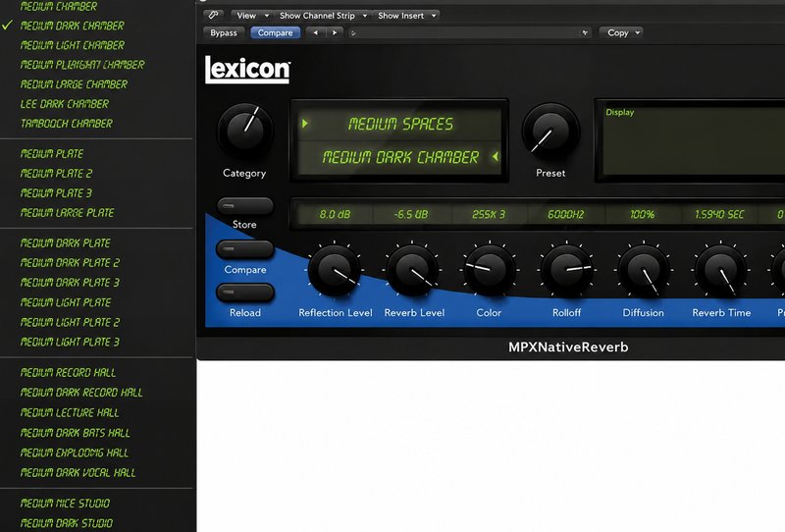
Task: Click the Preset knob
Action: click(x=550, y=132)
